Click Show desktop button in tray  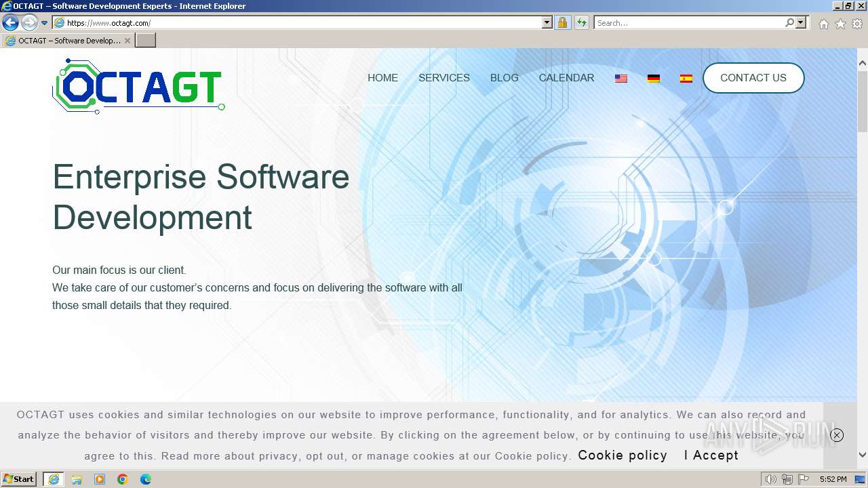tap(861, 479)
